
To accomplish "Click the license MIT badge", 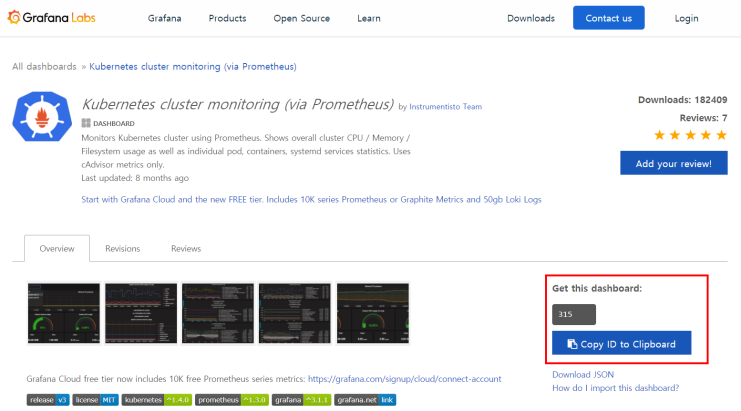I will point(95,400).
